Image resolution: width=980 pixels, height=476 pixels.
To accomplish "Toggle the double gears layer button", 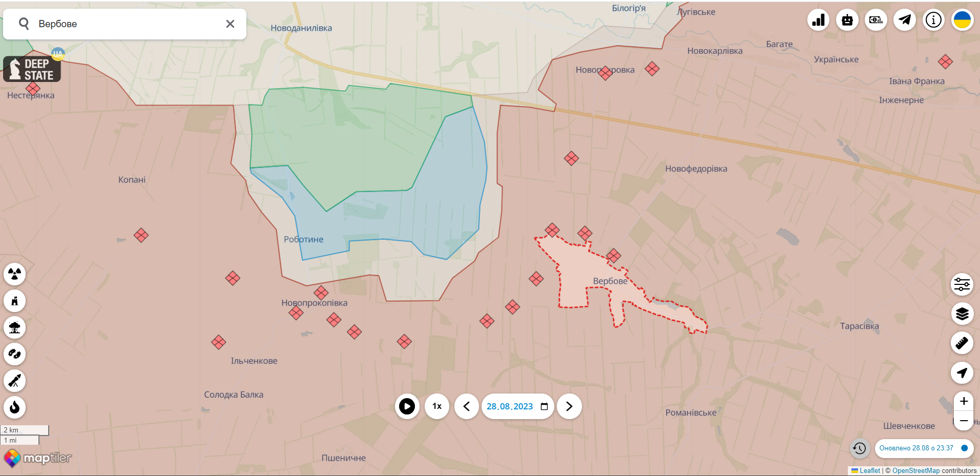I will (x=15, y=354).
